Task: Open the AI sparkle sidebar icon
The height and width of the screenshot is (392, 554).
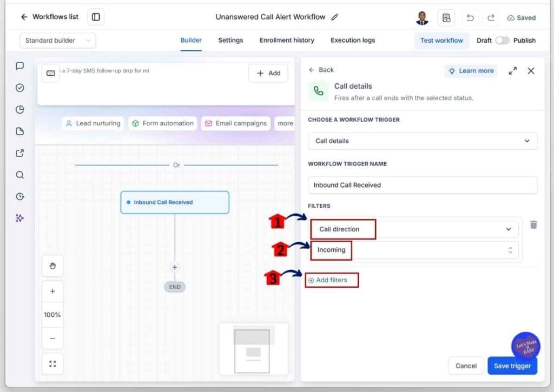Action: [20, 218]
